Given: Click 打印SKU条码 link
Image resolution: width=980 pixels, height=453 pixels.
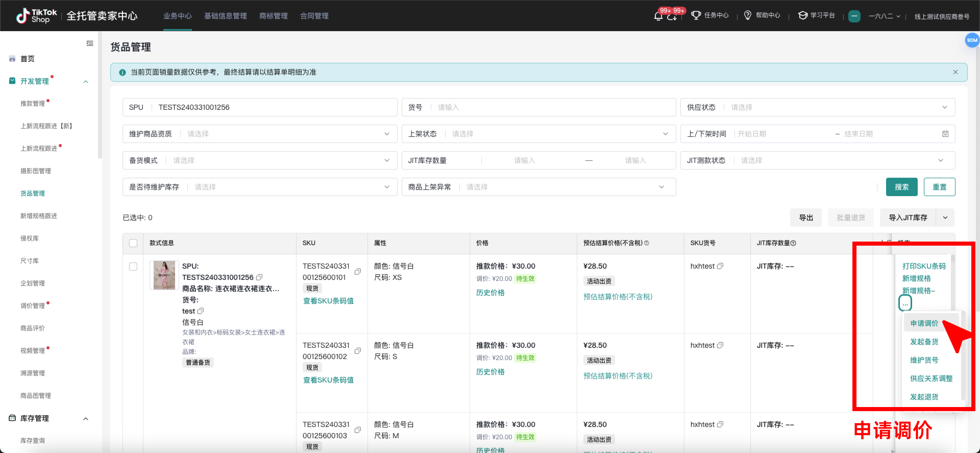Looking at the screenshot, I should click(924, 266).
